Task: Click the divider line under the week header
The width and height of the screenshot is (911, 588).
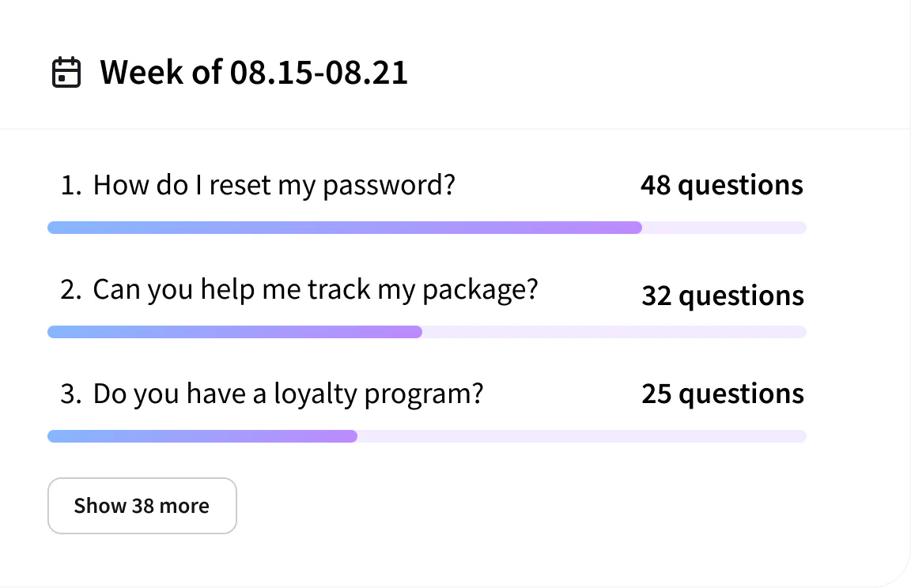Action: click(455, 128)
